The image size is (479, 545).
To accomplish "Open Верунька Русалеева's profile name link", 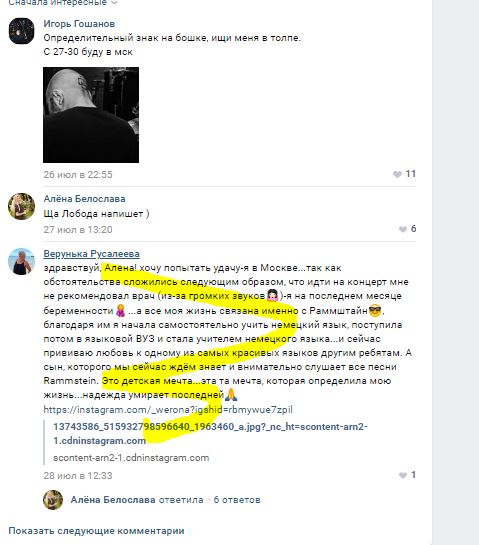I will [x=91, y=254].
